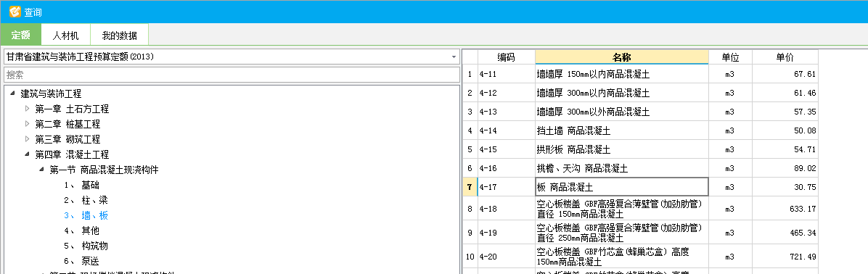Select 第三章 砌筑工程
This screenshot has width=868, height=274.
click(x=67, y=140)
